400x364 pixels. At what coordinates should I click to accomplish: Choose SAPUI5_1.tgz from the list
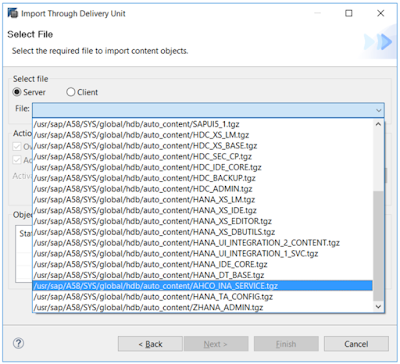[x=203, y=124]
